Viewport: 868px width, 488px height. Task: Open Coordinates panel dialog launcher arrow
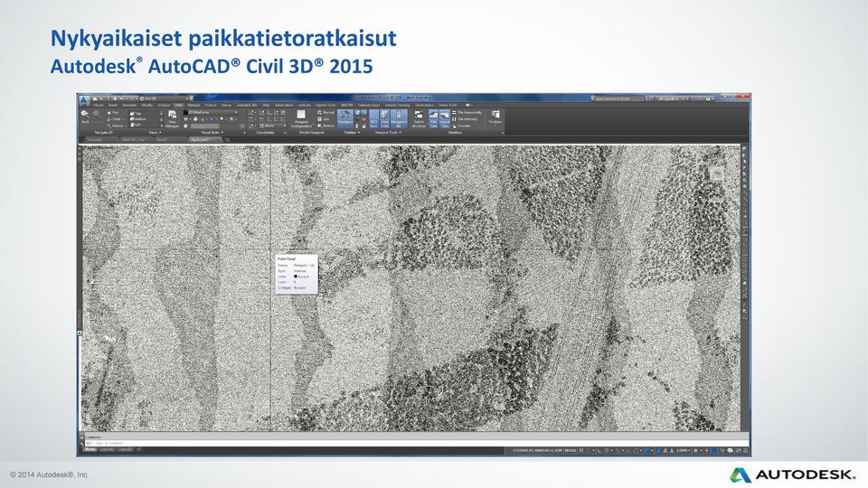click(x=285, y=133)
